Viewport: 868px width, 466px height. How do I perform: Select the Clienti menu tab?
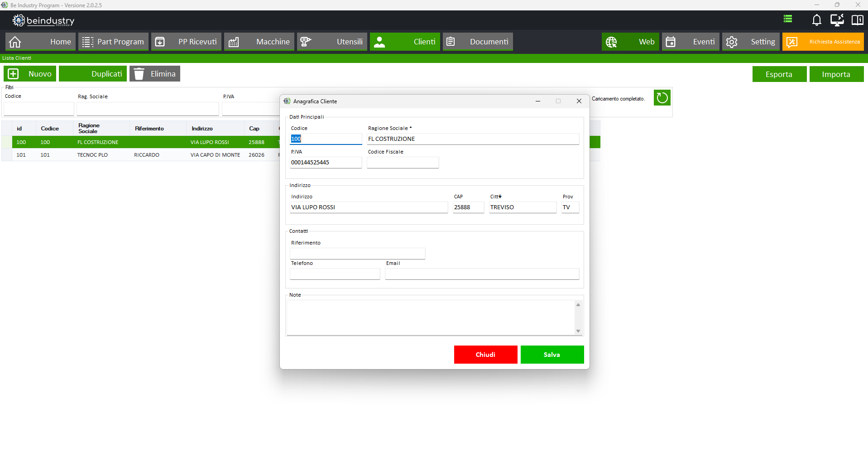pyautogui.click(x=405, y=42)
